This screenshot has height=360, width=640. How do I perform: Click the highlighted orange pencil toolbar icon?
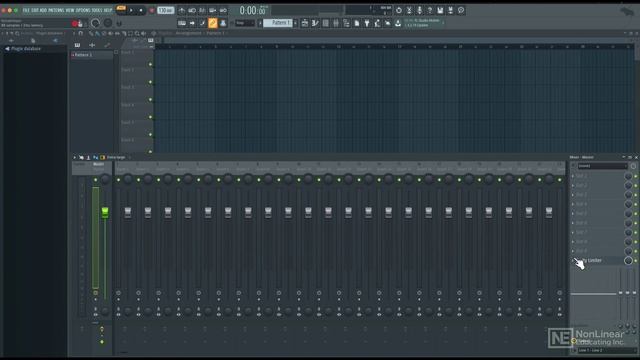212,23
